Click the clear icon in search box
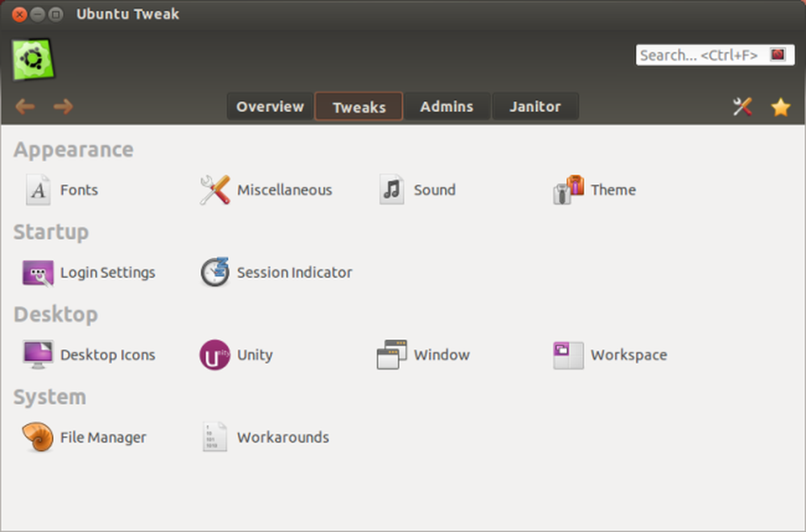806x532 pixels. coord(778,55)
